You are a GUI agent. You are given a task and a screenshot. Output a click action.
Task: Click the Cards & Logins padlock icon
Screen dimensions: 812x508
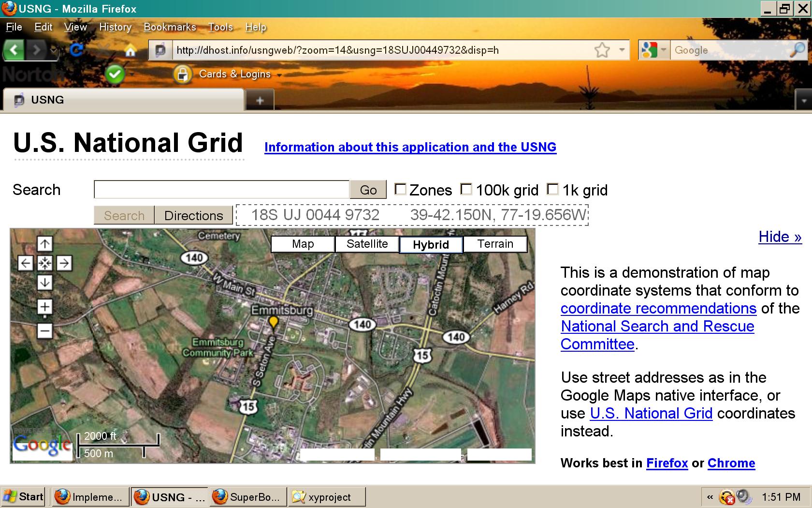(x=182, y=74)
